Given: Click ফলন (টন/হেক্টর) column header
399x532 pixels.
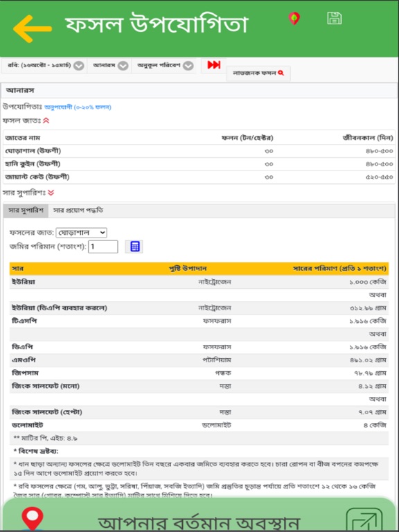Looking at the screenshot, I should (x=247, y=138).
